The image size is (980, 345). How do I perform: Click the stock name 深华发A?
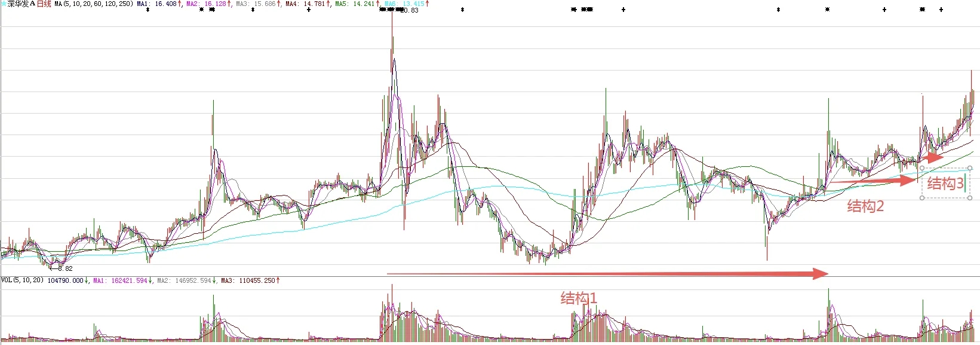pyautogui.click(x=21, y=4)
